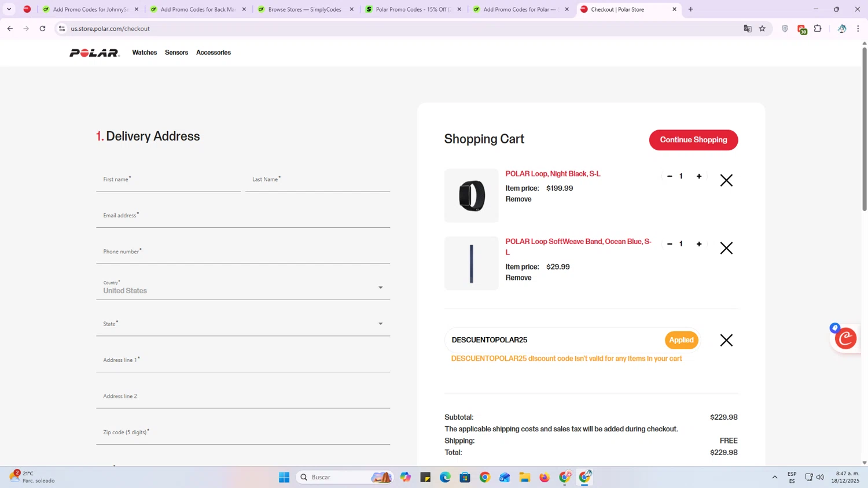Open the Sensors menu

(x=176, y=53)
